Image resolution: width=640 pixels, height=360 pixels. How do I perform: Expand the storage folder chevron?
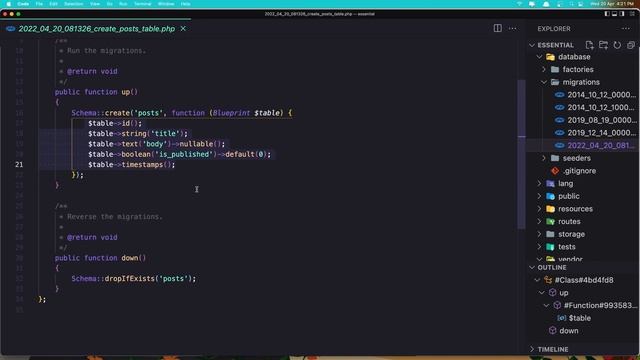[x=539, y=234]
